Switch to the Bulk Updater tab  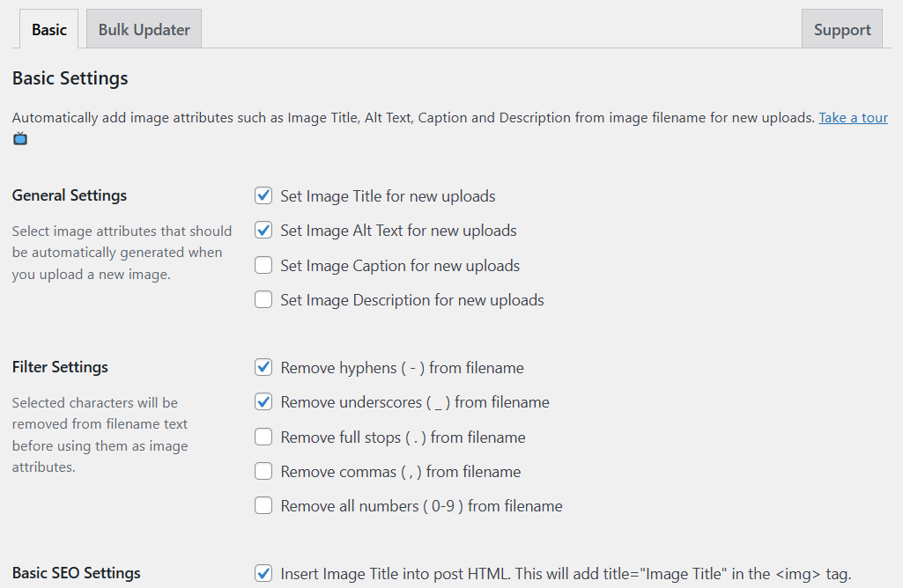click(144, 29)
